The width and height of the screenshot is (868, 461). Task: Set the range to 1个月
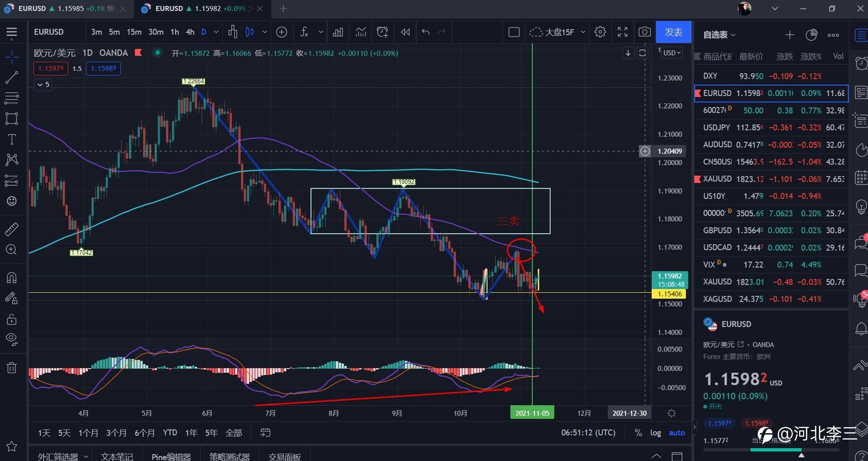(88, 433)
